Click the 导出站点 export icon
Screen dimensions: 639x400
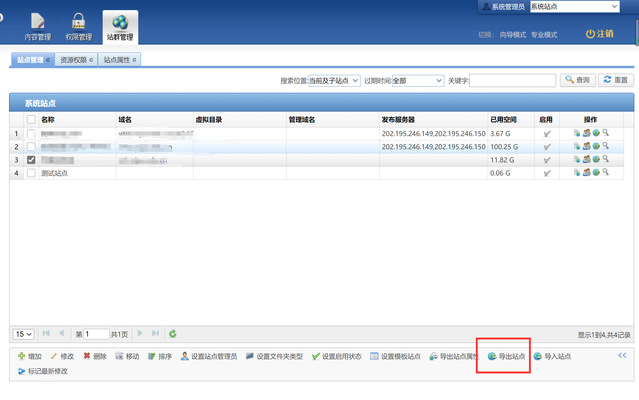click(x=491, y=356)
